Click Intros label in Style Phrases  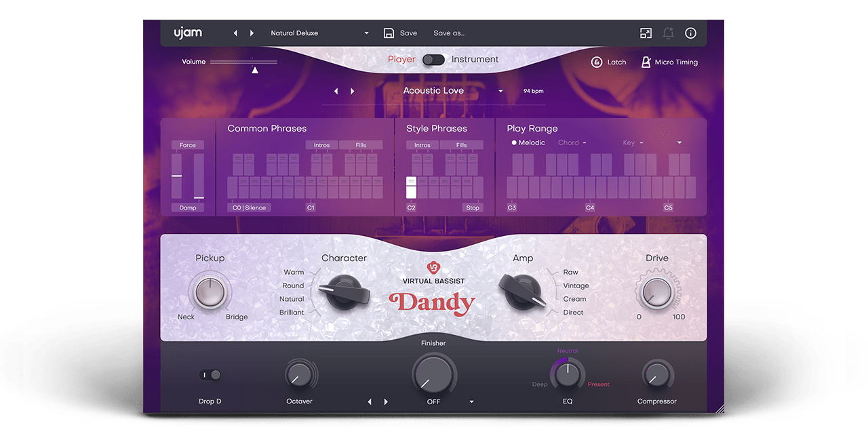422,145
